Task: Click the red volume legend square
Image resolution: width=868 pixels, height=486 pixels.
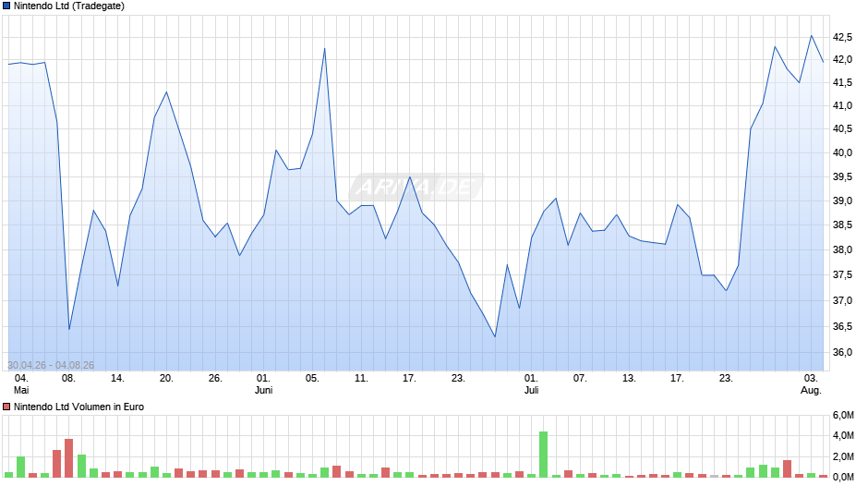Action: click(x=6, y=407)
